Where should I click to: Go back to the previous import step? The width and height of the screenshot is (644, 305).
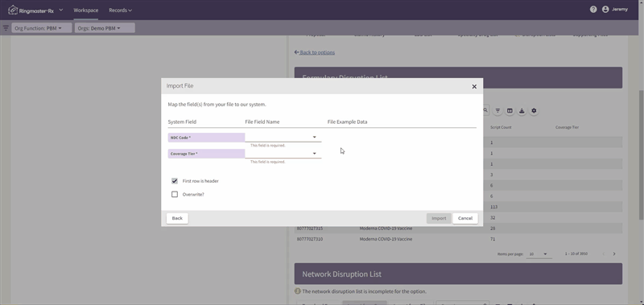(x=177, y=218)
